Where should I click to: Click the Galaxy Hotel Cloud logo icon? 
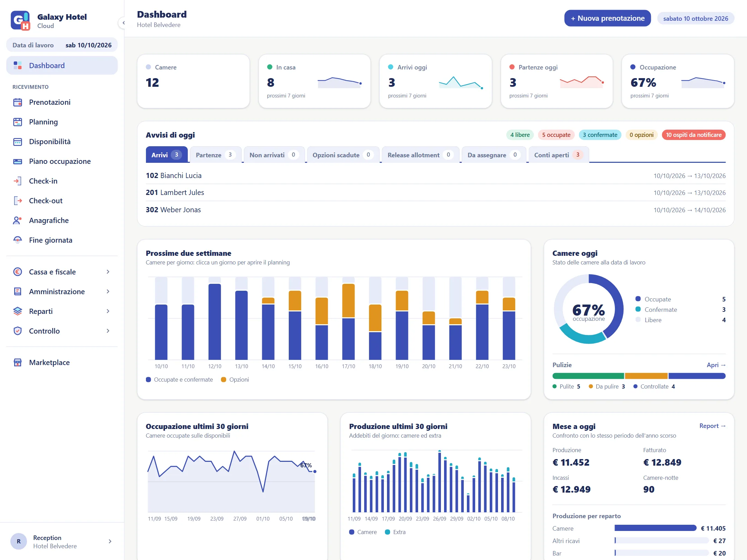pyautogui.click(x=20, y=20)
